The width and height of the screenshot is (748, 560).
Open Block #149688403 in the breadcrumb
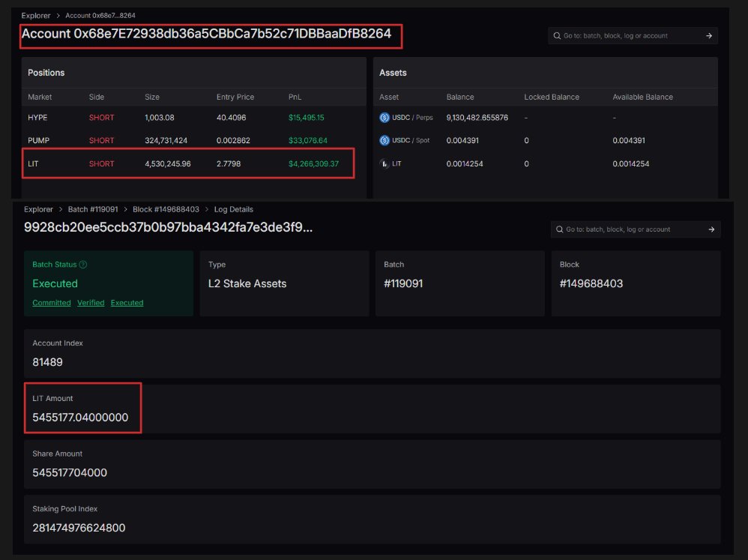165,209
